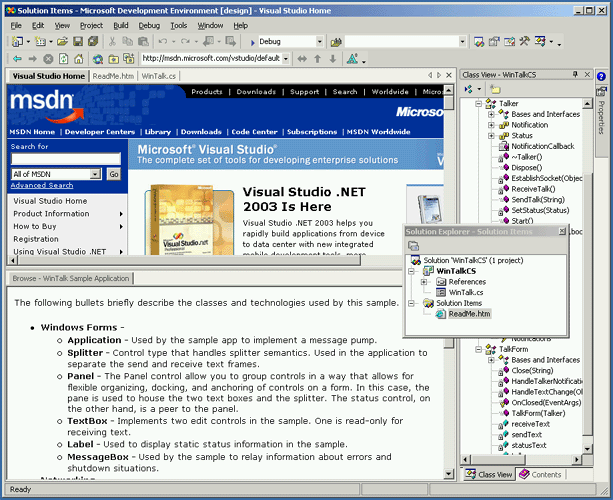The image size is (613, 500).
Task: Click the Search the web globe icon
Action: pos(98,59)
